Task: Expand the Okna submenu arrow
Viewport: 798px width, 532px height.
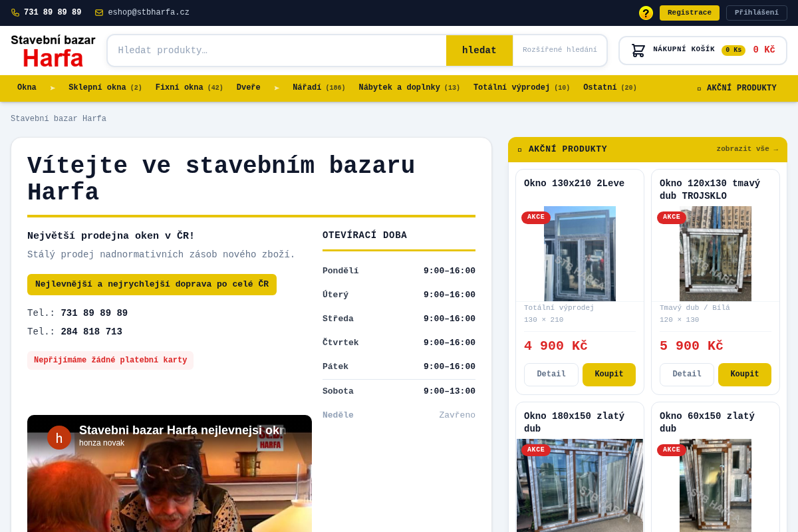Action: point(53,88)
